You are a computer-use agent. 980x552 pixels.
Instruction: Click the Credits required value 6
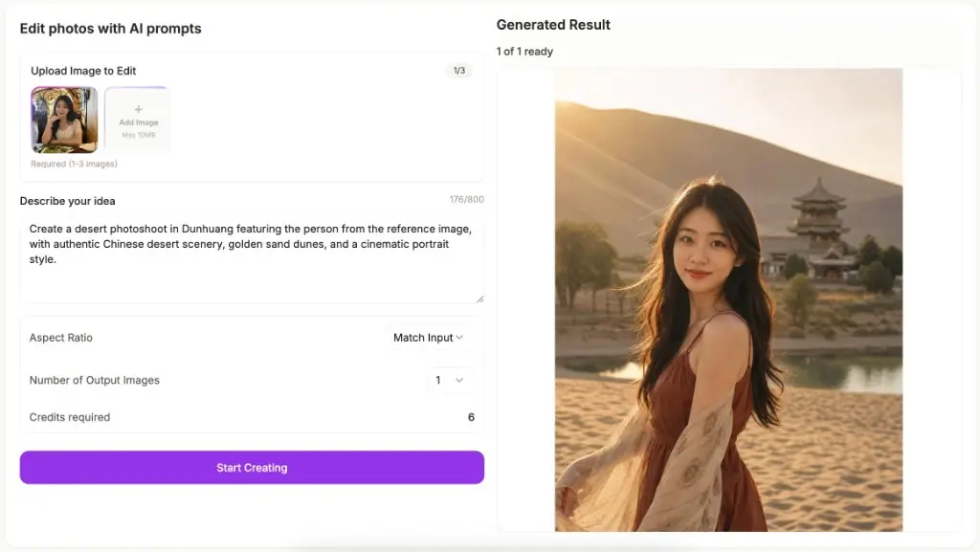[471, 417]
